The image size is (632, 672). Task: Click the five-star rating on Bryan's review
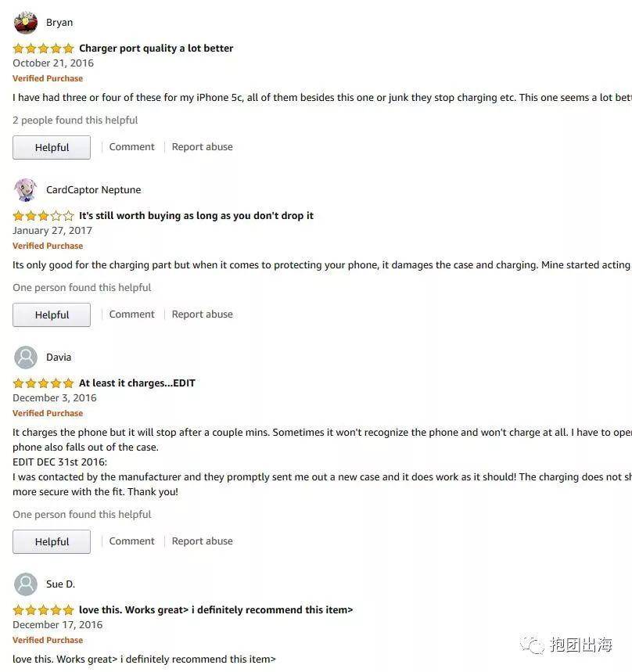pos(44,49)
